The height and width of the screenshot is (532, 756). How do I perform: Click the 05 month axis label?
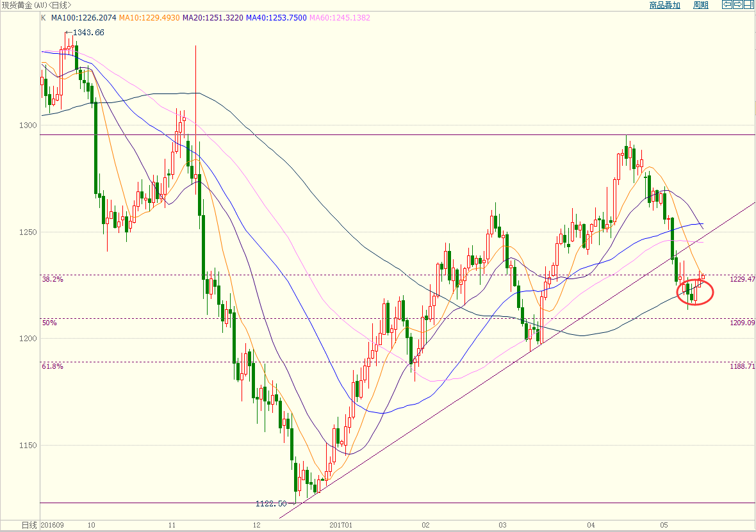tap(664, 525)
